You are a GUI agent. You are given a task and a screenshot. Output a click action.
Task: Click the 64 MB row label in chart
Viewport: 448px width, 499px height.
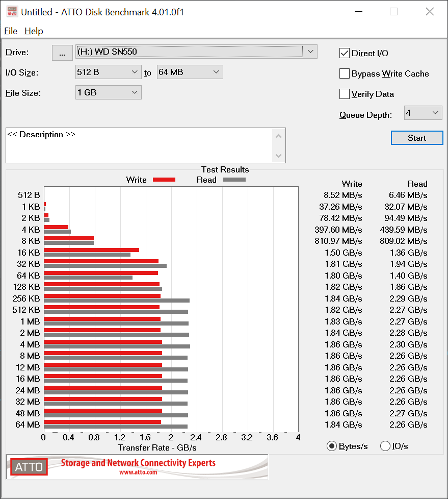tap(28, 425)
